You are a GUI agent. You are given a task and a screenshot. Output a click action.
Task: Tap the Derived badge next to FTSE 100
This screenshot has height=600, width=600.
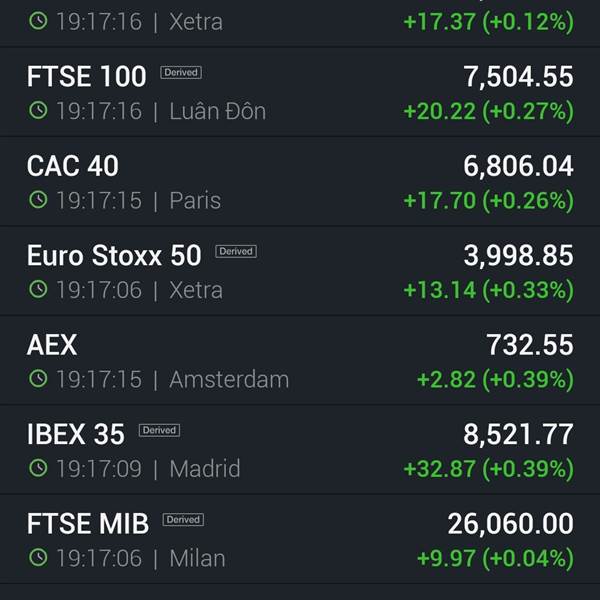click(181, 72)
